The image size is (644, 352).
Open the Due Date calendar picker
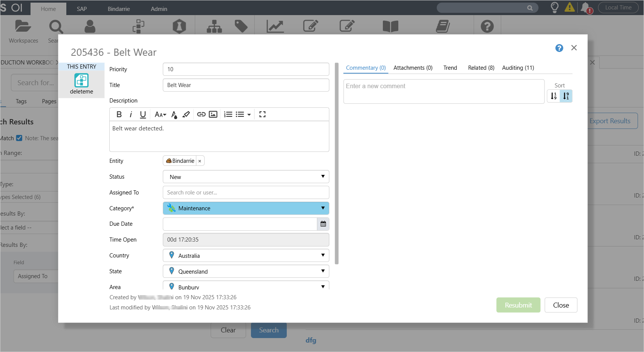tap(323, 224)
